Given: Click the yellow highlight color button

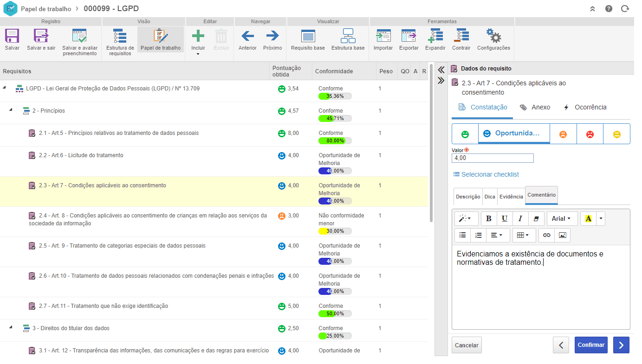Looking at the screenshot, I should (588, 218).
